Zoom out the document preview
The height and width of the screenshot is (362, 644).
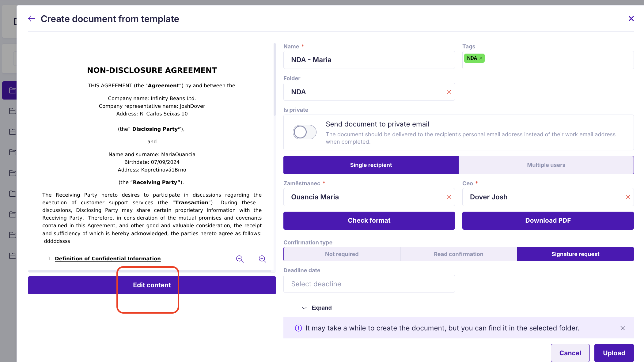[240, 259]
